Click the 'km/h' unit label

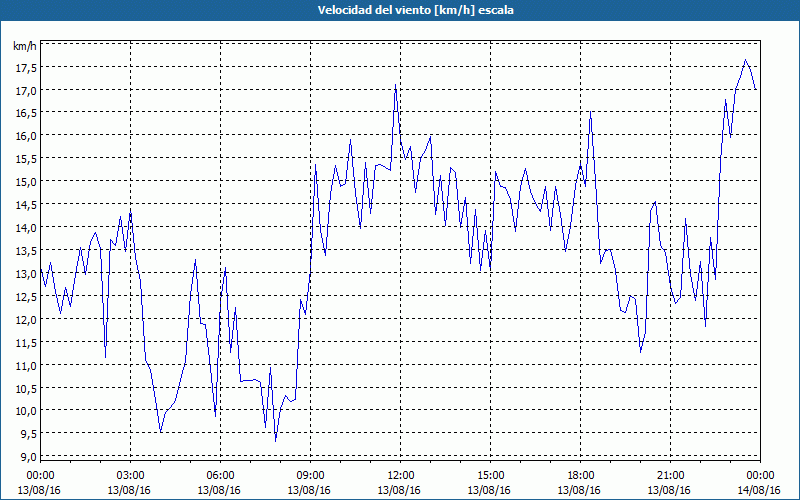coord(24,46)
